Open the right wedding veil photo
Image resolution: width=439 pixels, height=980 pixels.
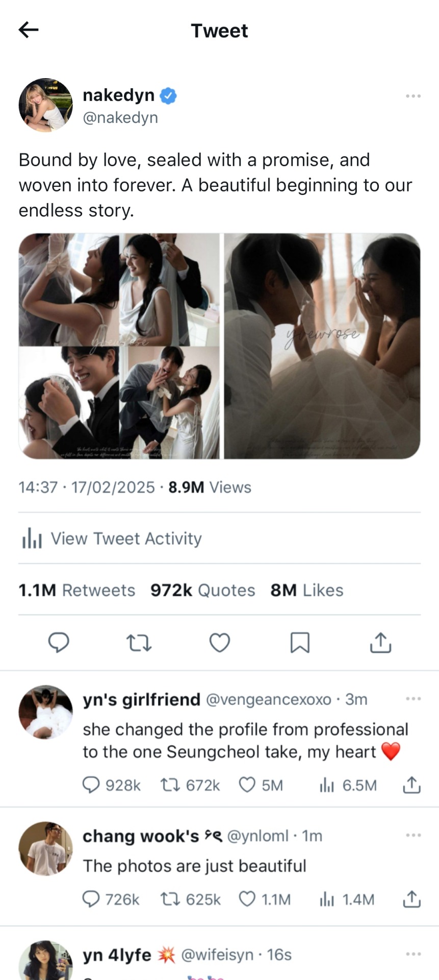click(322, 346)
